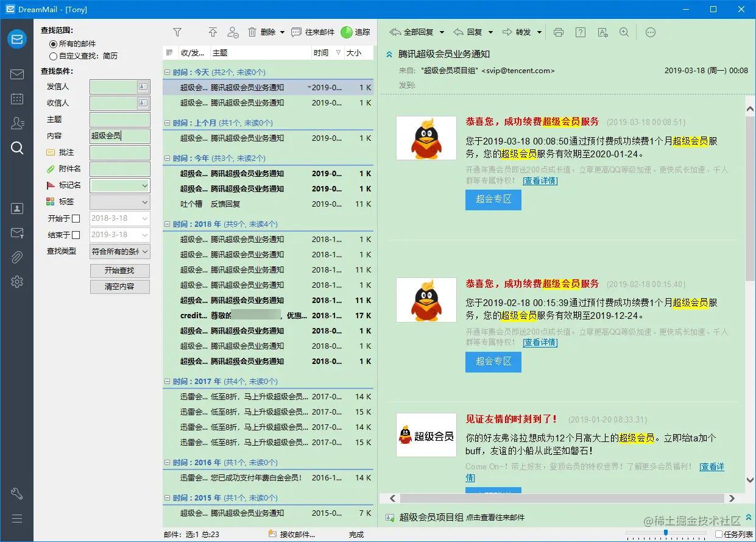Viewport: 756px width, 542px height.
Task: Click the funnel filter icon above the mail list
Action: 177,32
